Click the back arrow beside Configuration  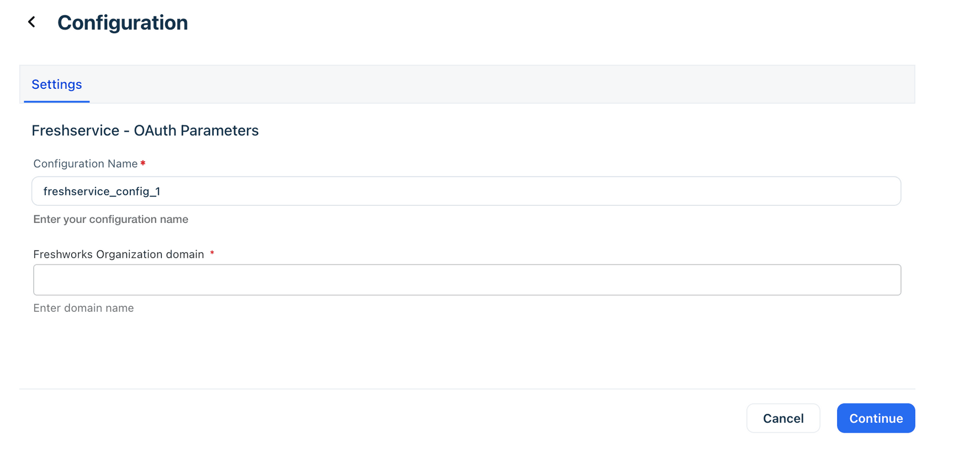32,22
